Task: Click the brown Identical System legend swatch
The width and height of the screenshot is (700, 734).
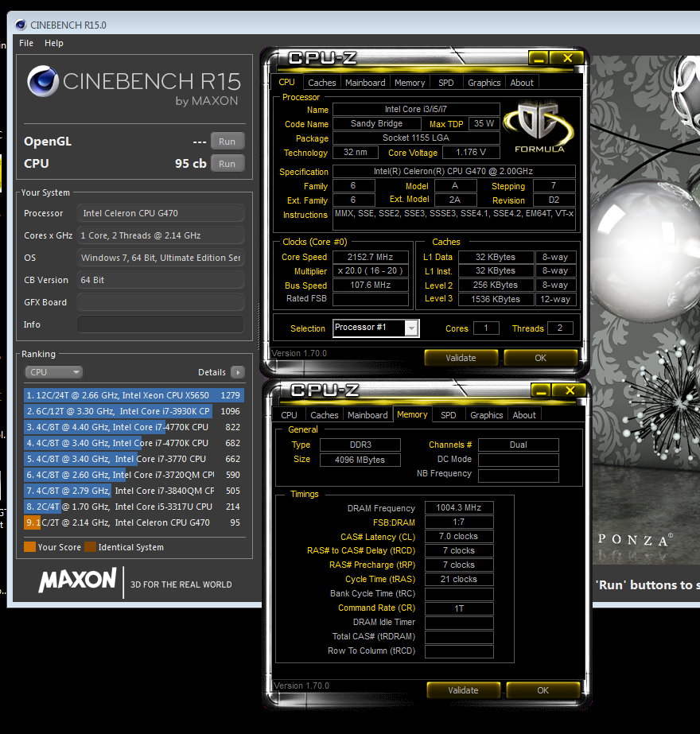Action: pyautogui.click(x=90, y=547)
